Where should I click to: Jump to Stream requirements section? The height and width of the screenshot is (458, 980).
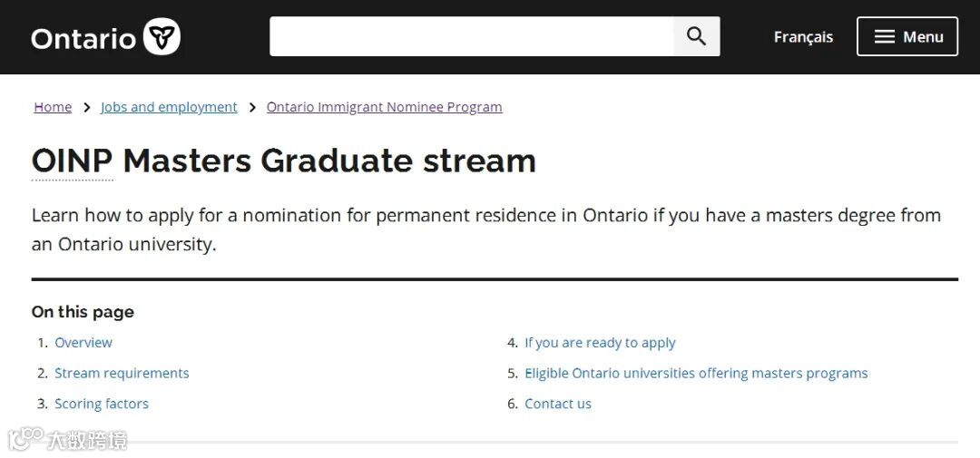click(122, 374)
